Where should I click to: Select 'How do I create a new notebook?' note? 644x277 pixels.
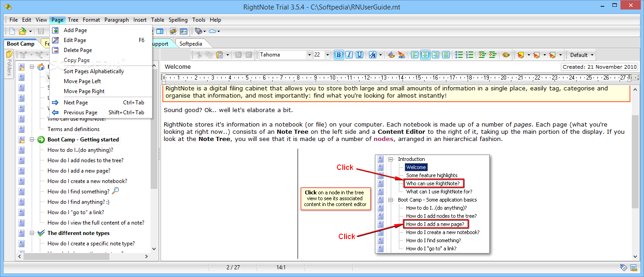coord(87,181)
